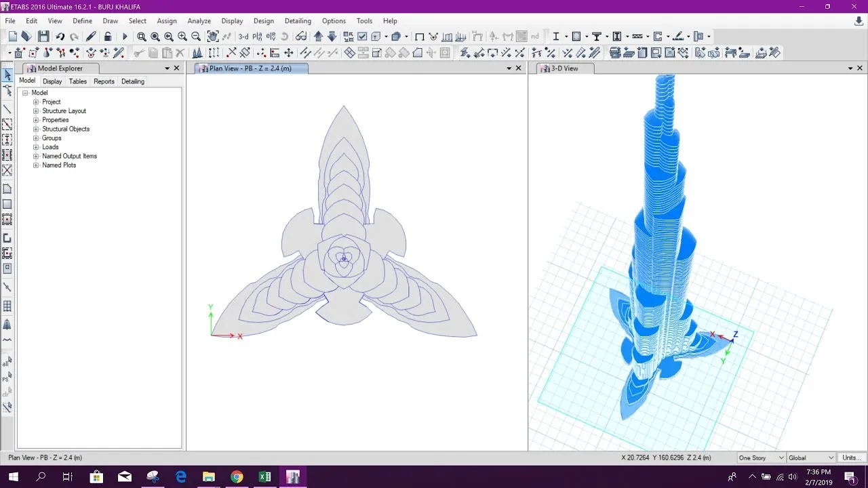Open Excel from the Windows taskbar

tap(264, 477)
